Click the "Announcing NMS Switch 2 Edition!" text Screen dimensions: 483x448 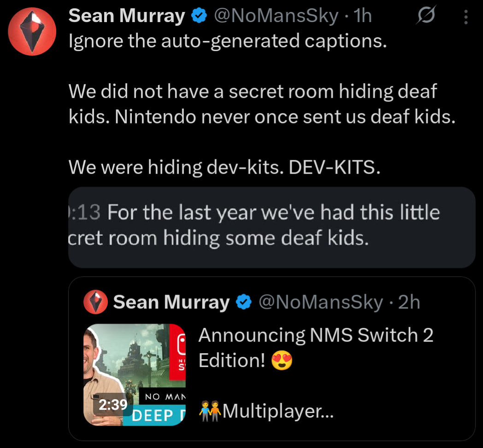[x=316, y=335]
